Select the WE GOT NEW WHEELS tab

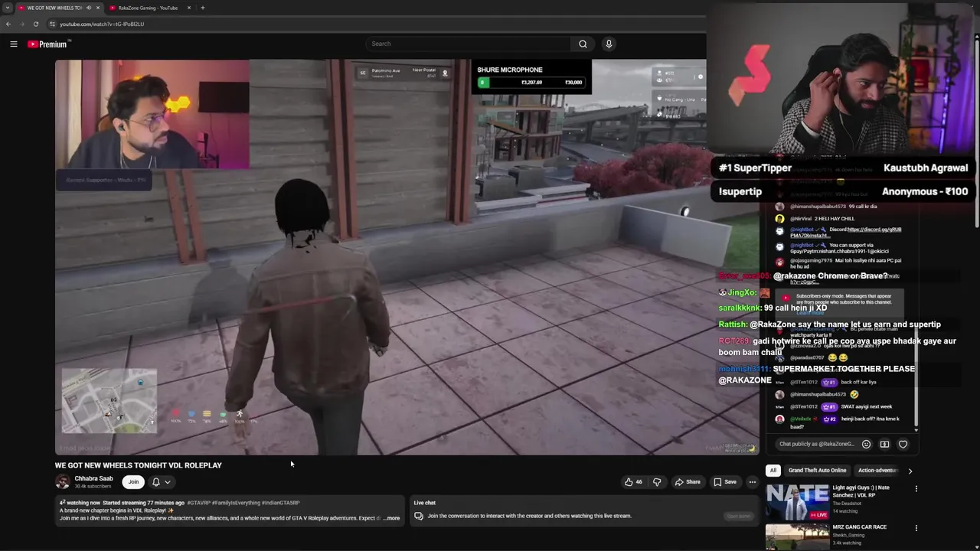[55, 8]
